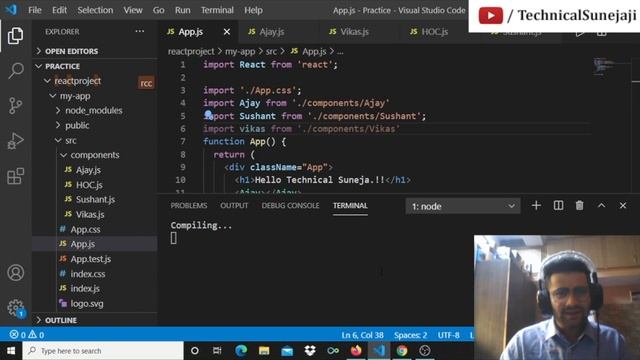
Task: Open the Manage gear icon
Action: tap(16, 307)
